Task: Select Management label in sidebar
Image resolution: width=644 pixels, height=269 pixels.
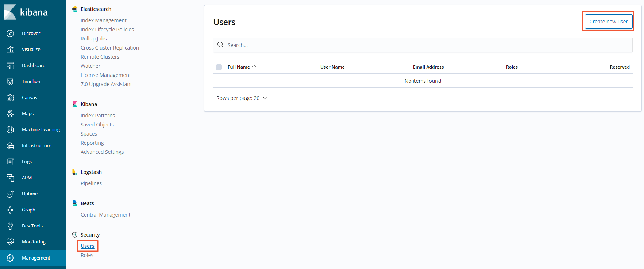Action: (x=36, y=258)
